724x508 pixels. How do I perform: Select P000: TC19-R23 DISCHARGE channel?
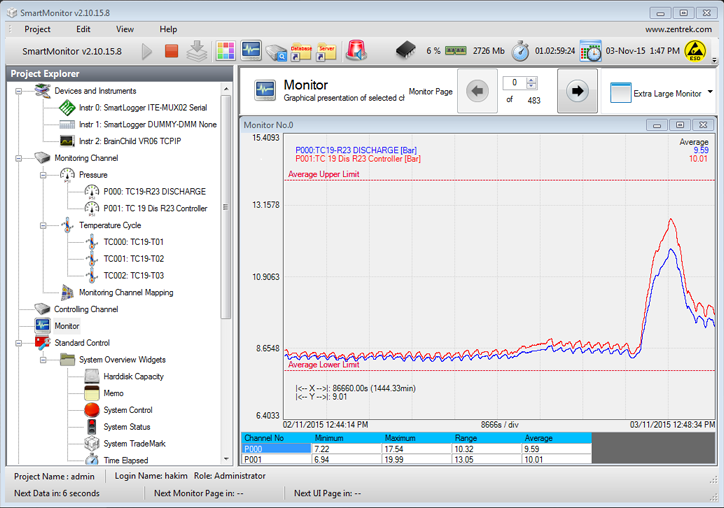tap(154, 191)
